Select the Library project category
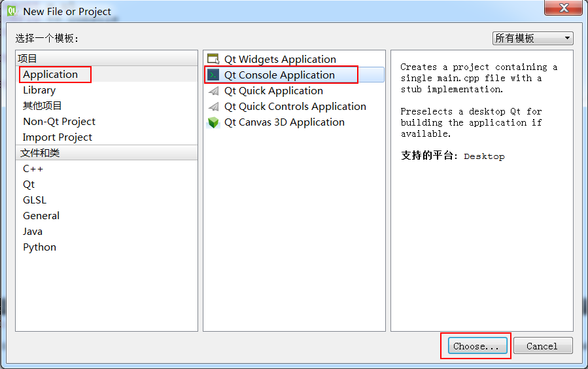The width and height of the screenshot is (588, 369). [107, 90]
